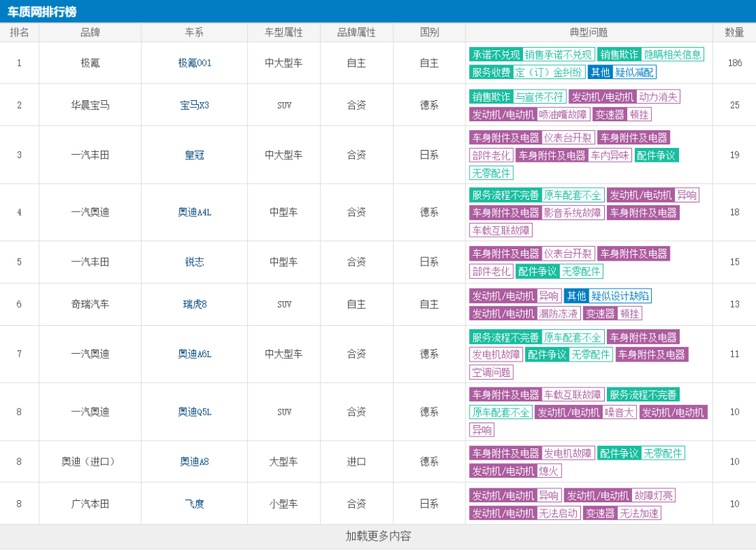This screenshot has height=550, width=756.
Task: Click the 排名 column header
Action: [20, 32]
